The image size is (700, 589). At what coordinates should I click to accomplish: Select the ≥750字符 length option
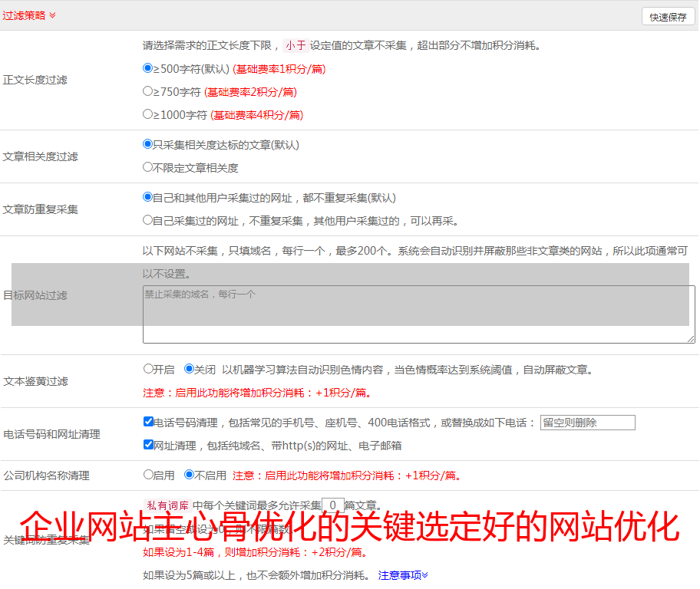click(x=148, y=91)
